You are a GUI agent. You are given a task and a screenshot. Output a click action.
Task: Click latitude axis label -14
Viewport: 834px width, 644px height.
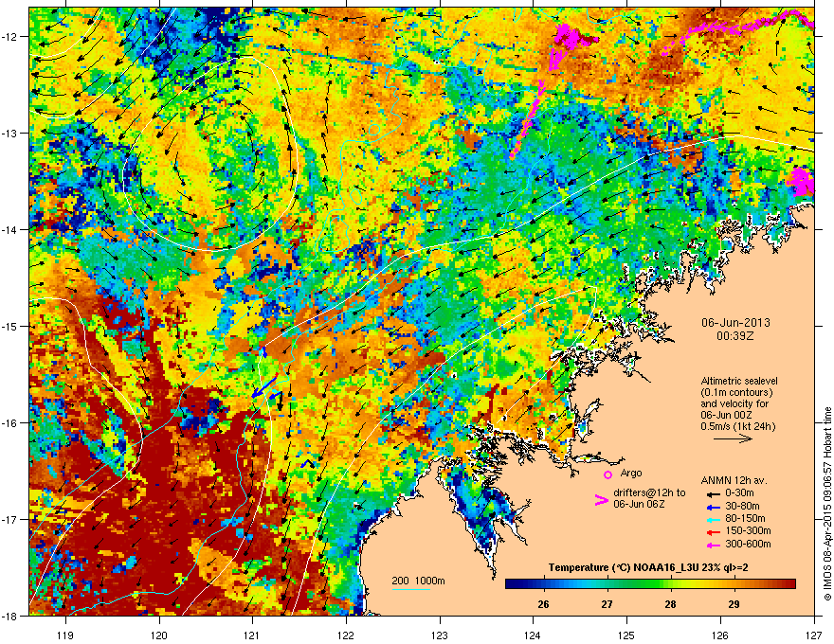click(x=9, y=229)
